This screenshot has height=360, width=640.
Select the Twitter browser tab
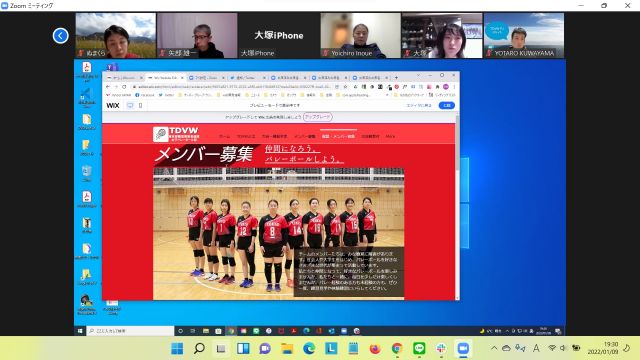click(247, 78)
